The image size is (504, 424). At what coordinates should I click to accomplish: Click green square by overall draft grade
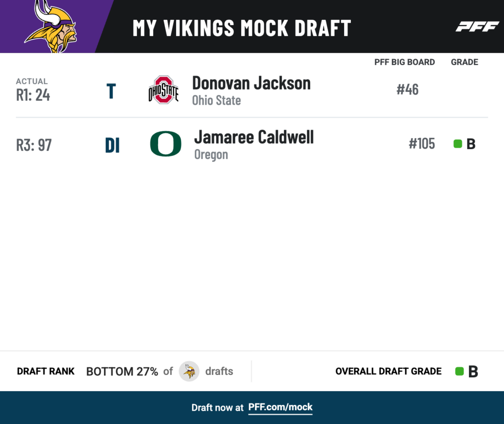point(460,371)
